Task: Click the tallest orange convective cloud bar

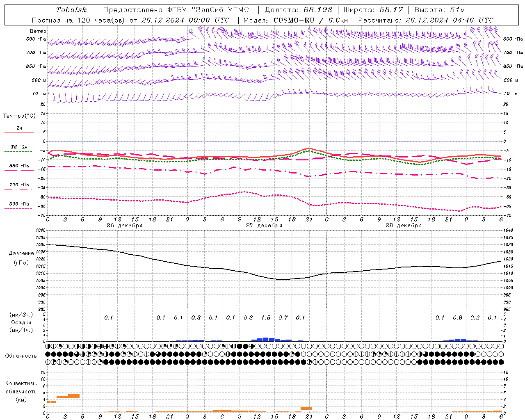Action: [x=74, y=396]
